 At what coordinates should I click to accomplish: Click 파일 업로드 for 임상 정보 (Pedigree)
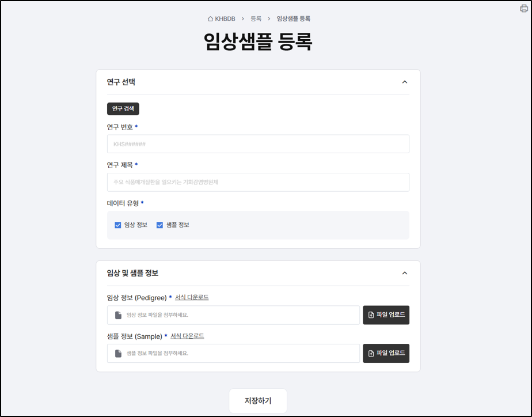(386, 315)
